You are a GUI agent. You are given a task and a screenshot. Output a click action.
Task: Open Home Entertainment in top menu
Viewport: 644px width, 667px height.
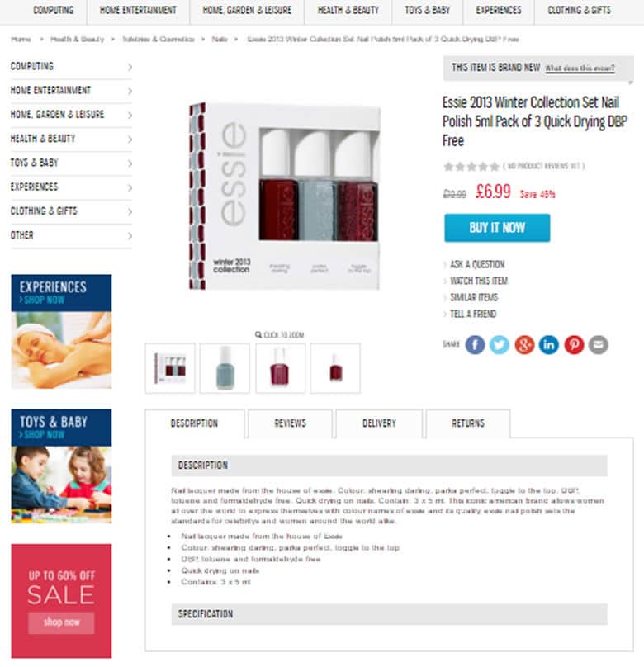tap(138, 10)
